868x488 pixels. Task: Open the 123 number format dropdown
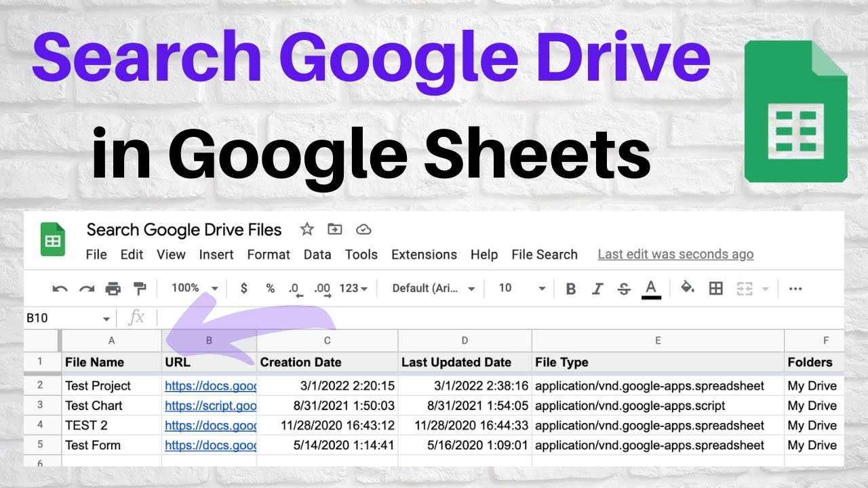click(x=353, y=288)
